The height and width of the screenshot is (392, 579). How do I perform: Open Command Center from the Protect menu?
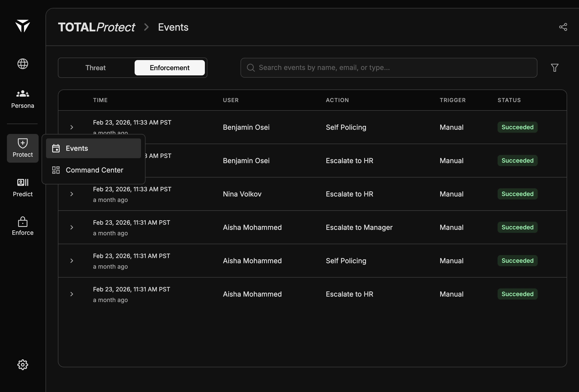coord(94,170)
